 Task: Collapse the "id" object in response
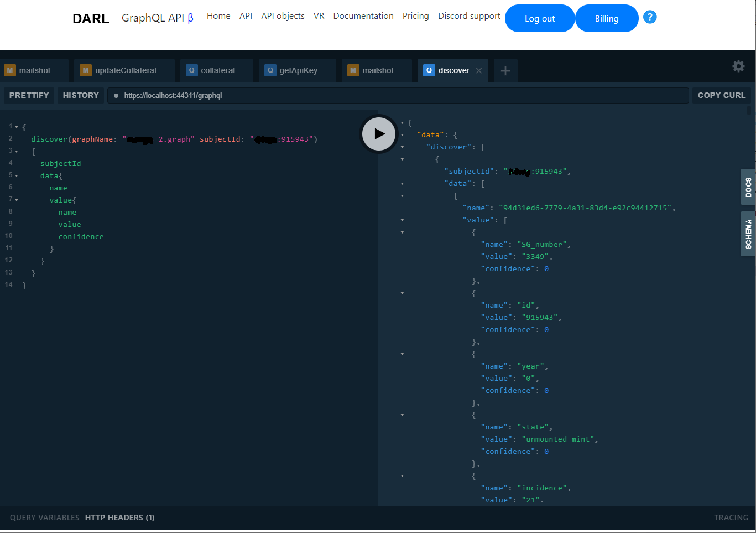(402, 293)
